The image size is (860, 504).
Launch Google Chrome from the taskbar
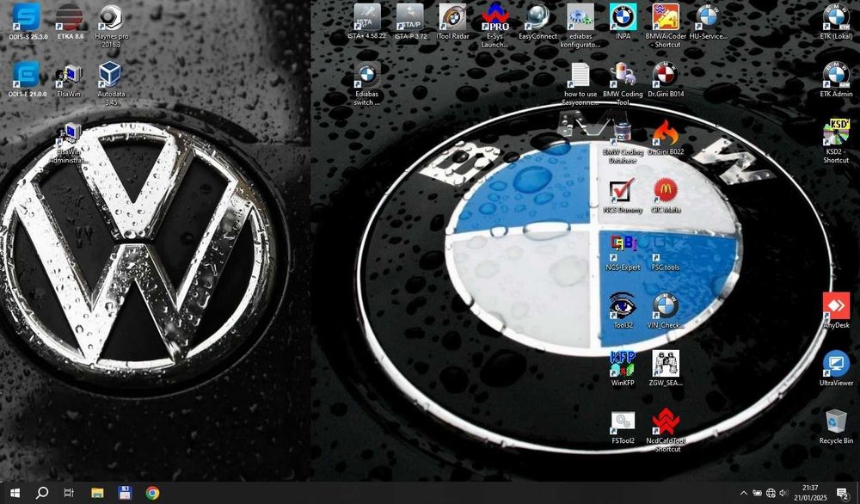tap(152, 493)
